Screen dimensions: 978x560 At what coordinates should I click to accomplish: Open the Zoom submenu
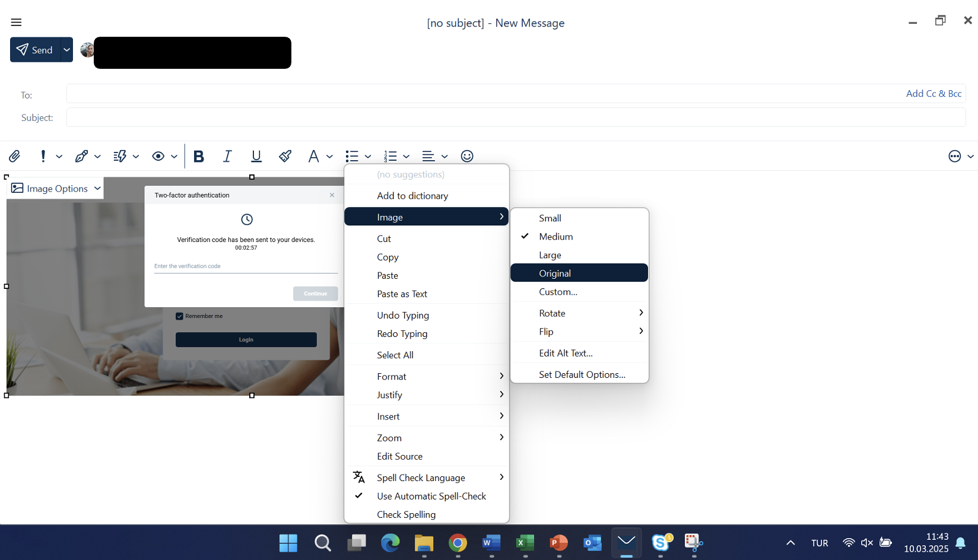(x=426, y=438)
